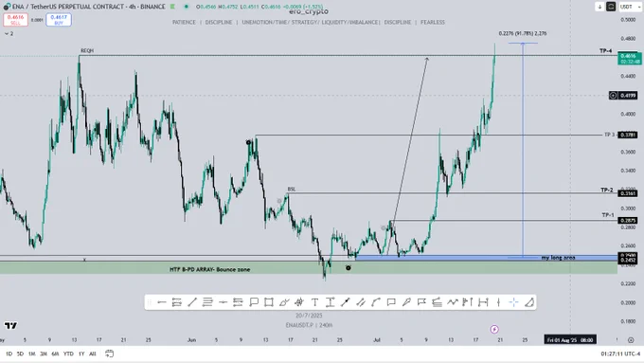The width and height of the screenshot is (644, 363).
Task: Select the Text tool in favorites toolbar
Action: [314, 302]
